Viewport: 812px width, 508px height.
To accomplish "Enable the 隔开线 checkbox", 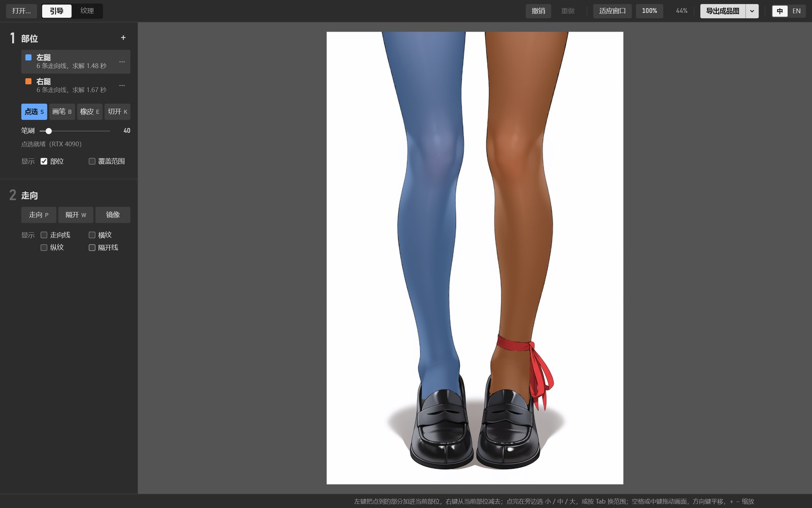I will 92,247.
